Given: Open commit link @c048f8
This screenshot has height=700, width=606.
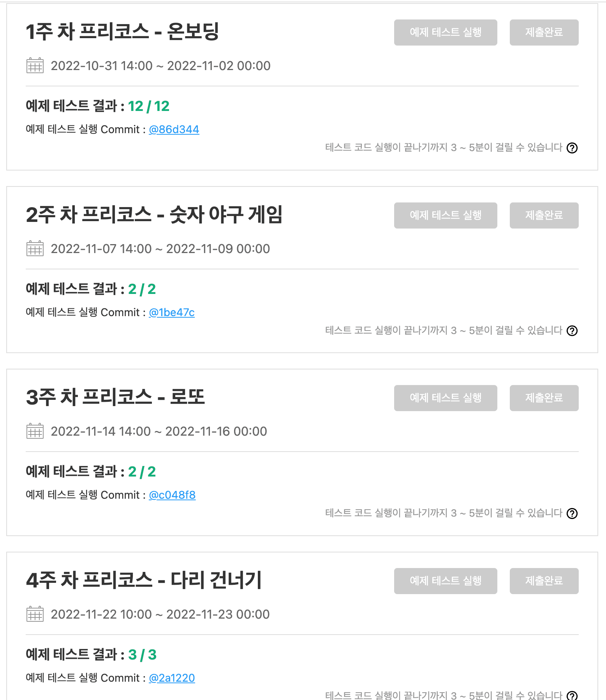Looking at the screenshot, I should click(172, 495).
